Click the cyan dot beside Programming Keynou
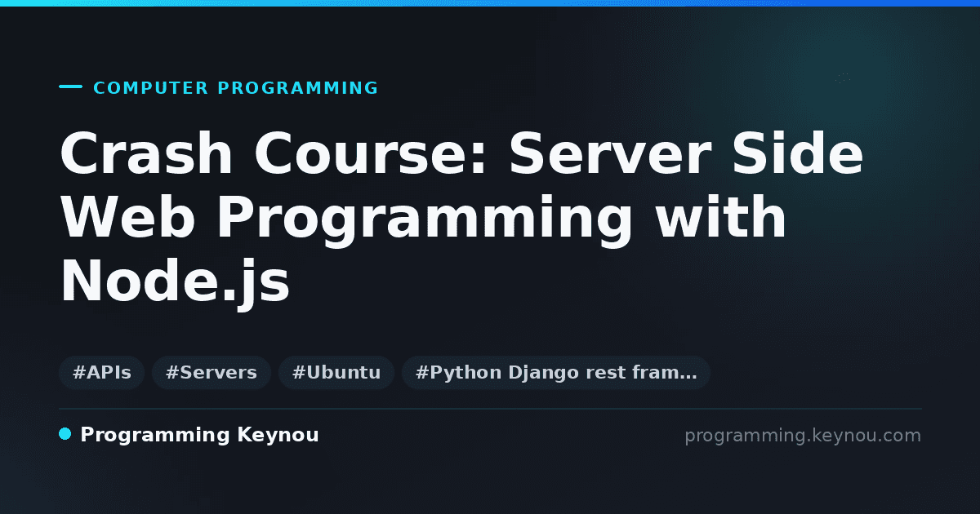 coord(65,434)
